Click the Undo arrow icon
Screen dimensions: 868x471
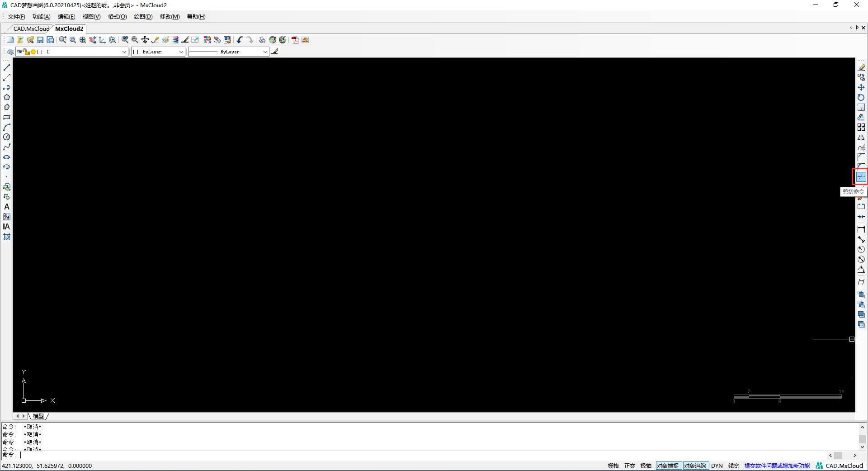point(240,40)
